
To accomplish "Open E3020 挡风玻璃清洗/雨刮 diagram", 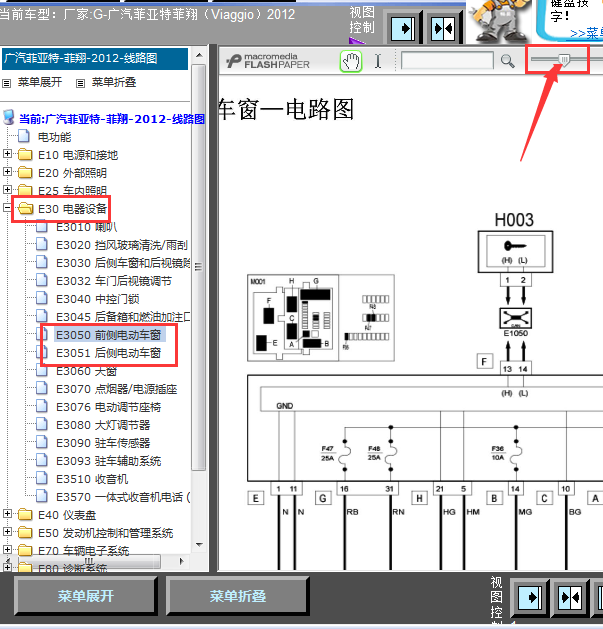I will pos(122,245).
